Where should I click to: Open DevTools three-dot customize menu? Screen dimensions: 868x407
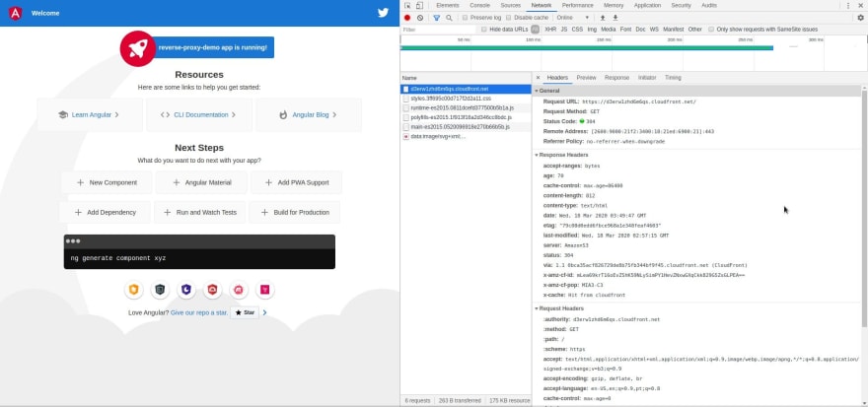[x=848, y=6]
